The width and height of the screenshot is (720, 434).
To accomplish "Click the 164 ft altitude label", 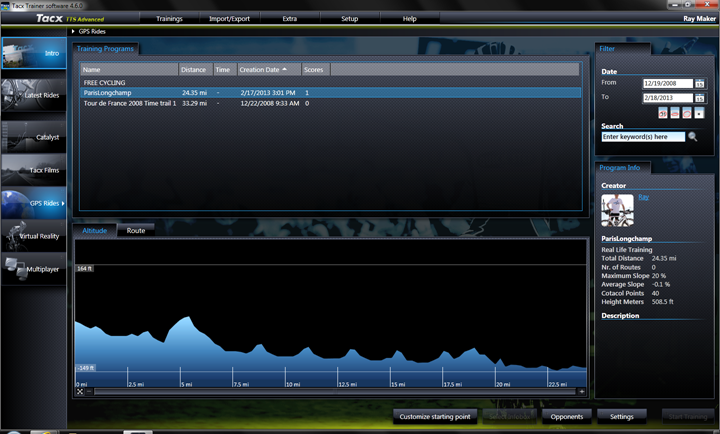I will 84,268.
